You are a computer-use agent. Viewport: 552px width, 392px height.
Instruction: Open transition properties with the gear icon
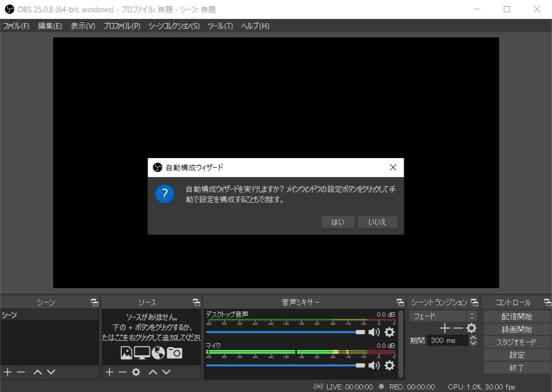472,328
